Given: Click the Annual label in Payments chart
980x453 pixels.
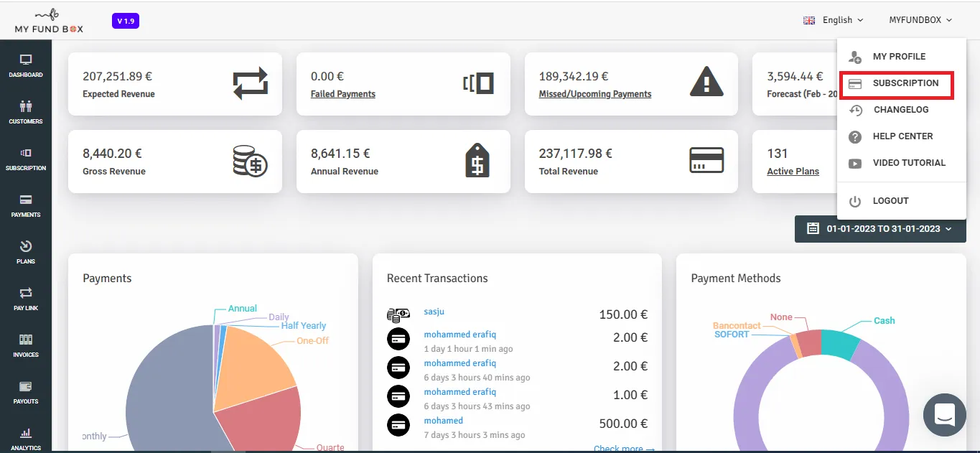Looking at the screenshot, I should pos(243,309).
